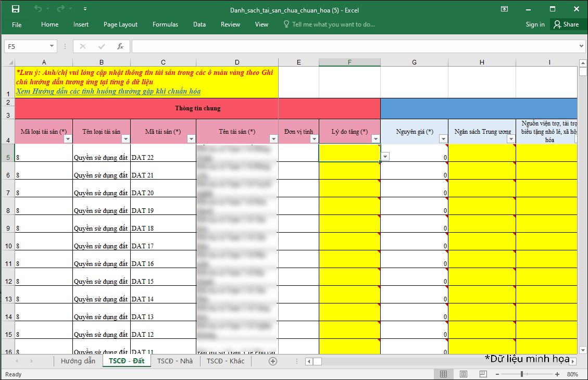
Task: Open filter dropdown for Tên tài sản
Action: 273,139
